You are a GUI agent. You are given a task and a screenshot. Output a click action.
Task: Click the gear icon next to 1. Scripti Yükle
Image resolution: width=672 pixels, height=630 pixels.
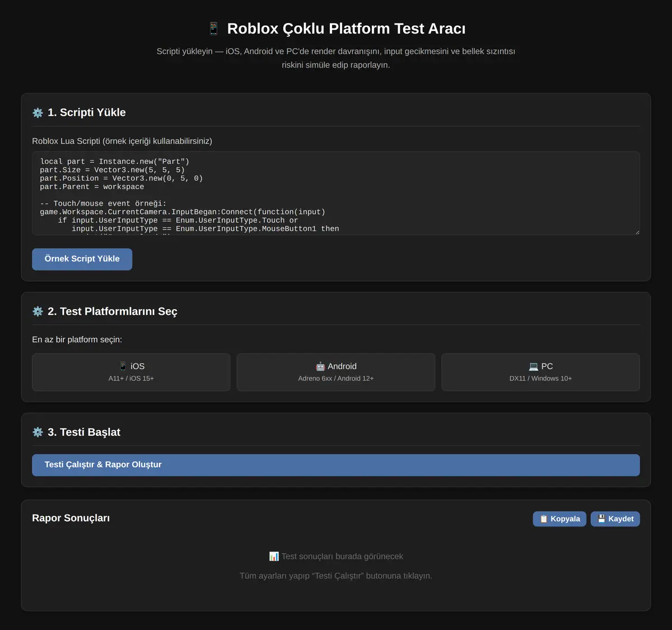38,113
